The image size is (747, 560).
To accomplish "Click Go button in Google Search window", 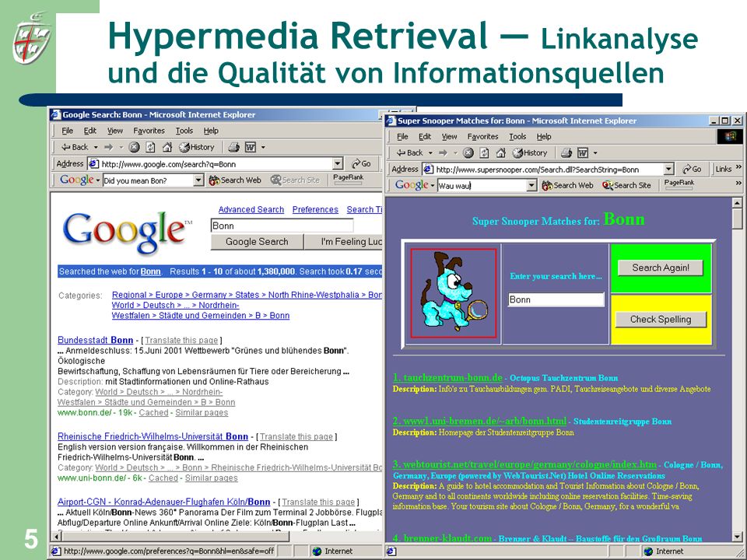I will pyautogui.click(x=362, y=164).
